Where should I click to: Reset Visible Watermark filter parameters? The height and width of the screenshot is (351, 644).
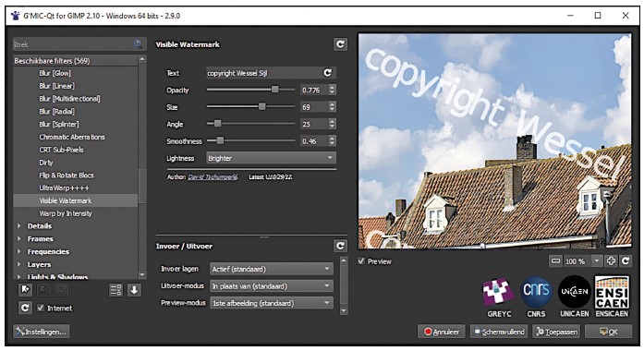(x=340, y=44)
